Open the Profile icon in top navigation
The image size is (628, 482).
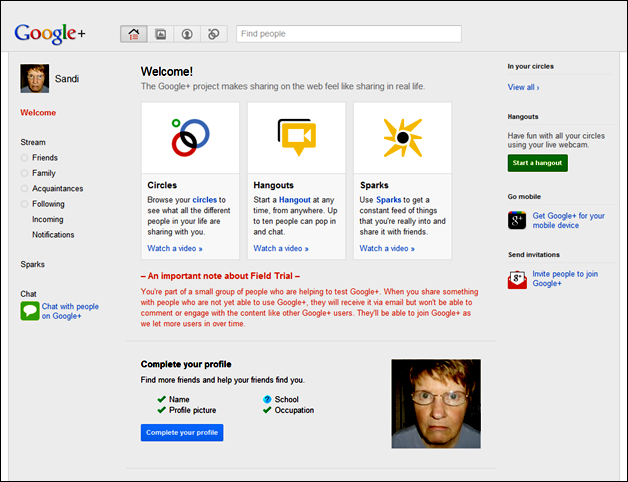186,34
